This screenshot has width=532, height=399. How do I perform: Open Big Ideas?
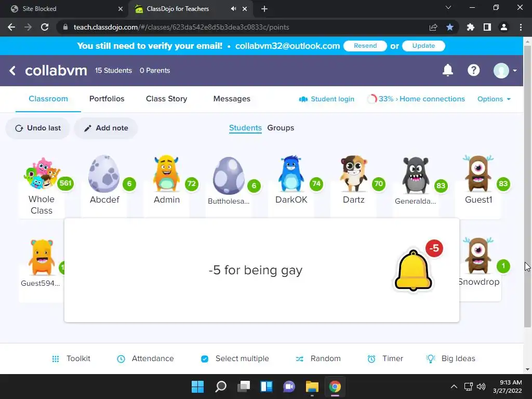click(450, 358)
